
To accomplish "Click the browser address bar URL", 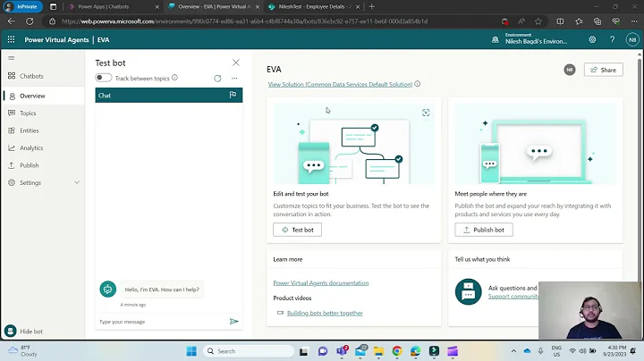I will 244,21.
